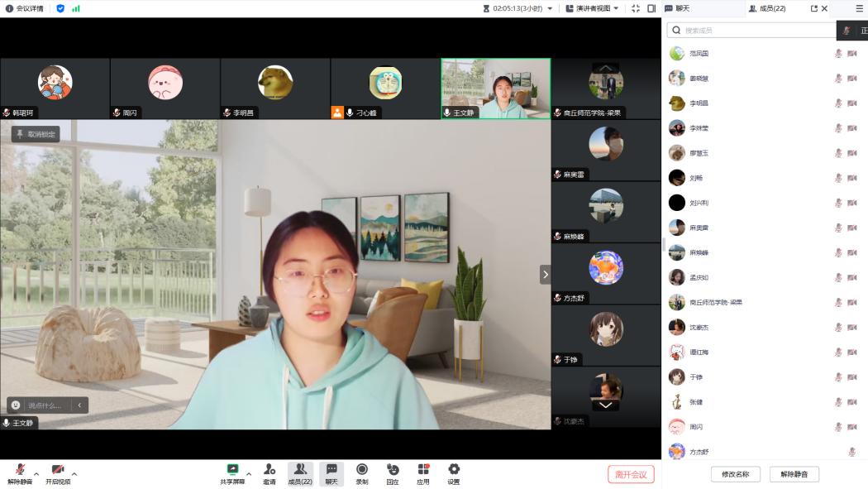868x489 pixels.
Task: Open the 演讲者视图 layout dropdown
Action: pyautogui.click(x=592, y=8)
